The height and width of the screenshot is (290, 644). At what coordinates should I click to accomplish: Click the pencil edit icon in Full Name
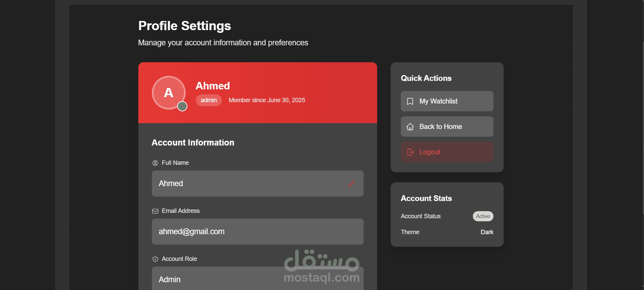pos(351,184)
